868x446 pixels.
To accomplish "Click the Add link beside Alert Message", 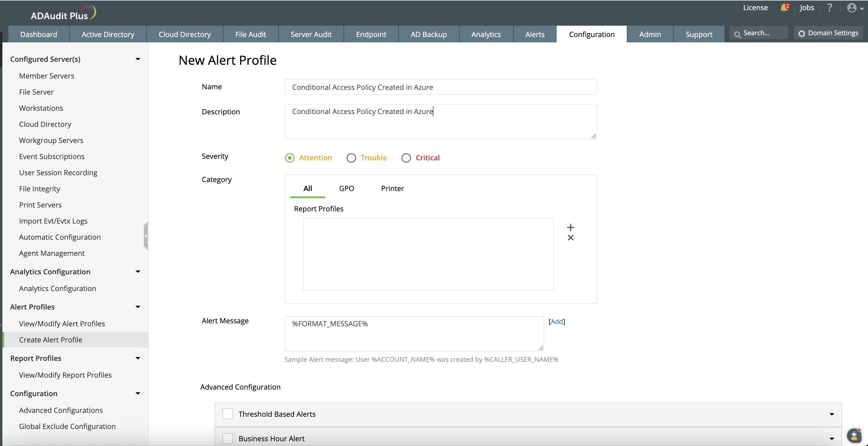I will 557,322.
